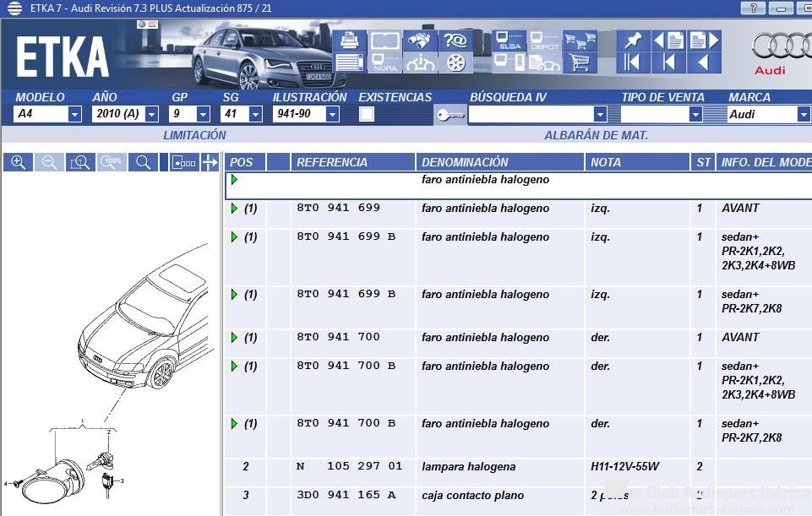Click the note H11-12V-55W

[x=624, y=467]
